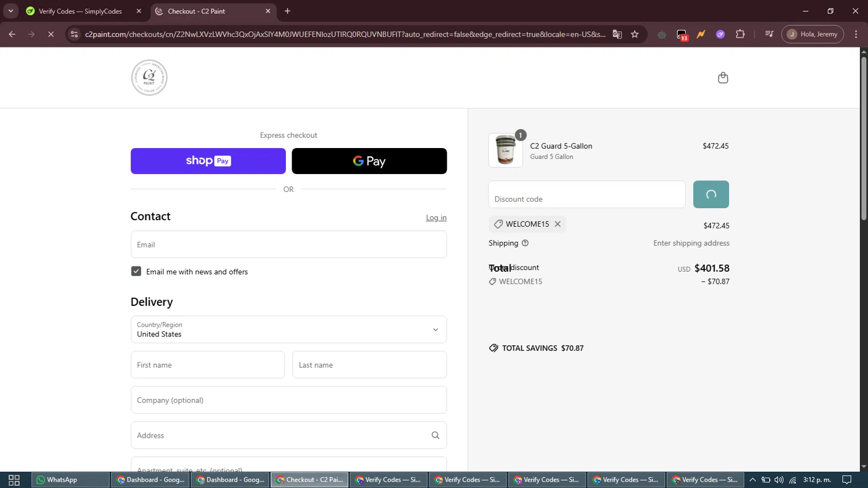Open the site information icon beside URL
868x488 pixels.
click(74, 34)
